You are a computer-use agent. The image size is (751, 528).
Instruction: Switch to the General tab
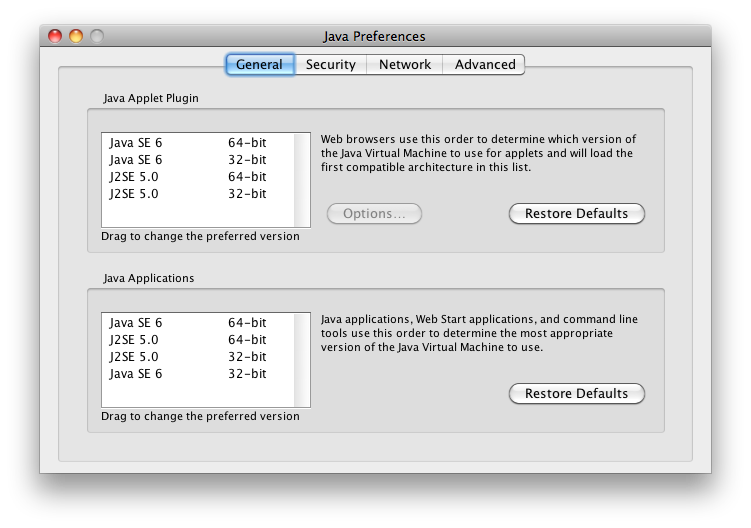pyautogui.click(x=260, y=65)
